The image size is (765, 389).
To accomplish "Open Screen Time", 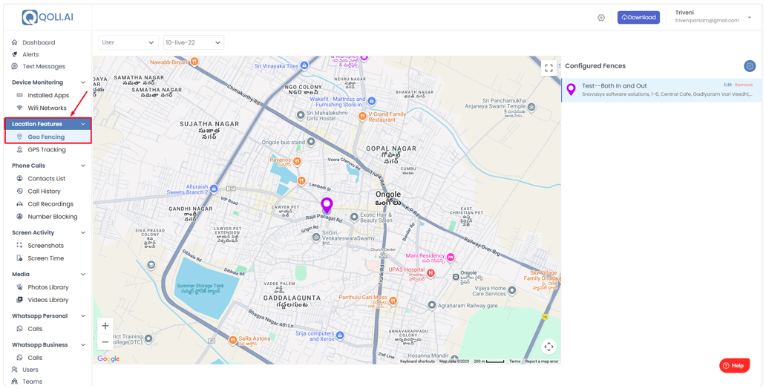I will [x=45, y=258].
